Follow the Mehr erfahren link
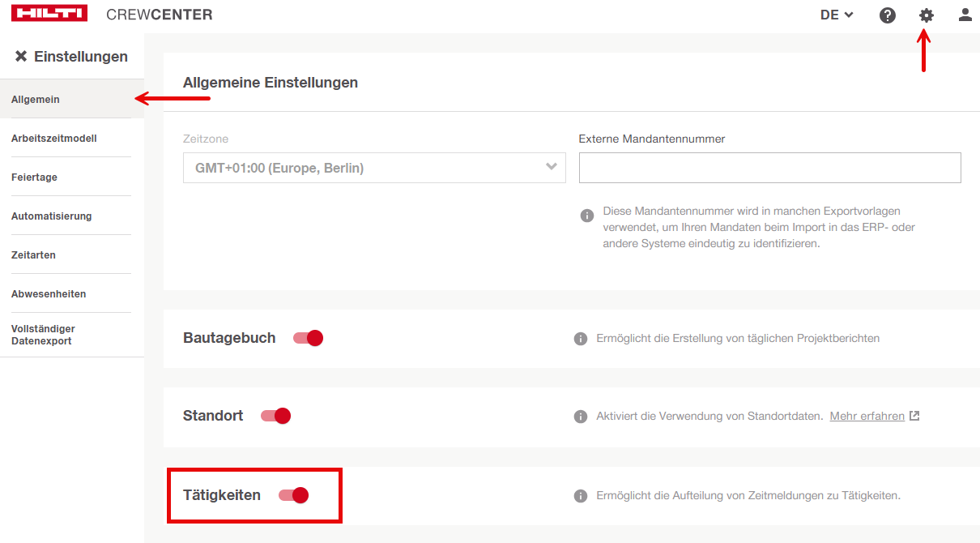This screenshot has height=543, width=980. click(867, 416)
